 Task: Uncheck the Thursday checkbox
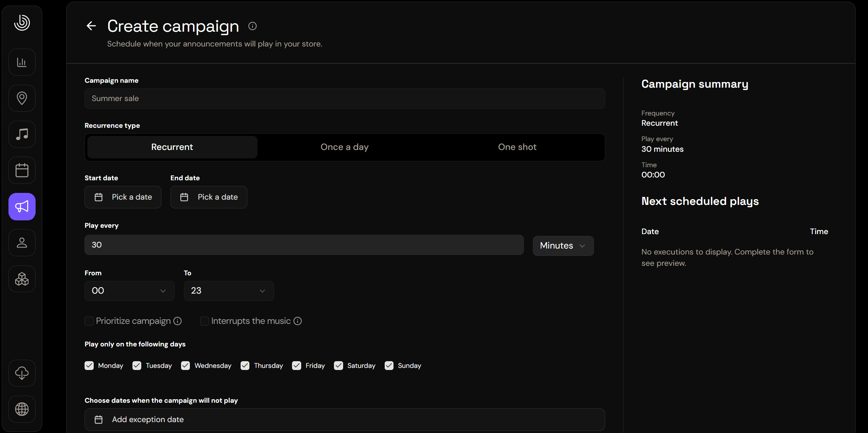click(245, 366)
